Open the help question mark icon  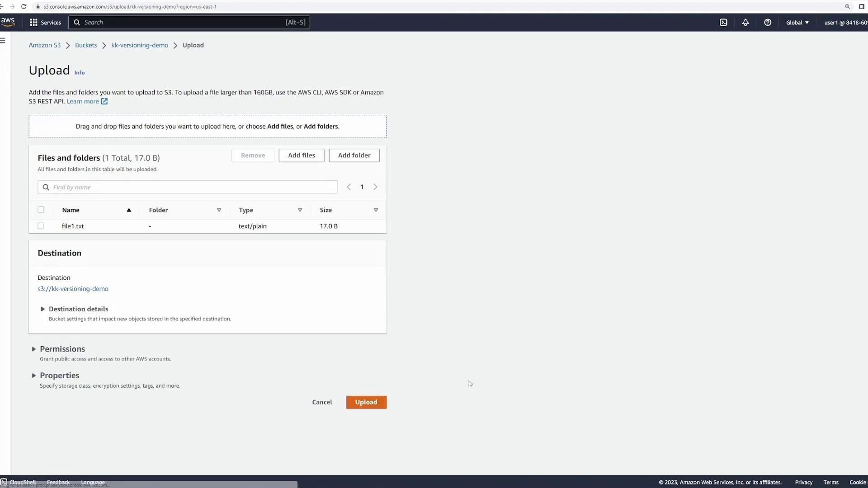pos(768,23)
